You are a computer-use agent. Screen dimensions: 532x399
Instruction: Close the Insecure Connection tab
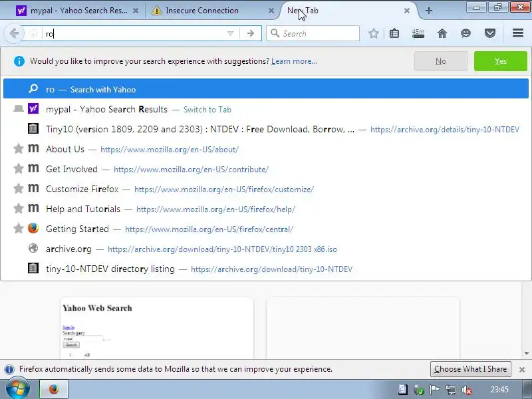pos(271,11)
